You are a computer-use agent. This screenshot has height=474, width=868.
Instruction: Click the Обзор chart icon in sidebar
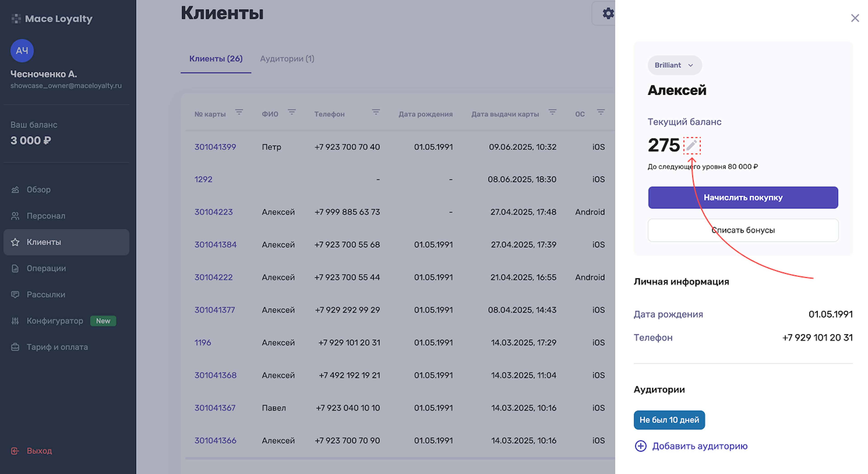coord(15,190)
